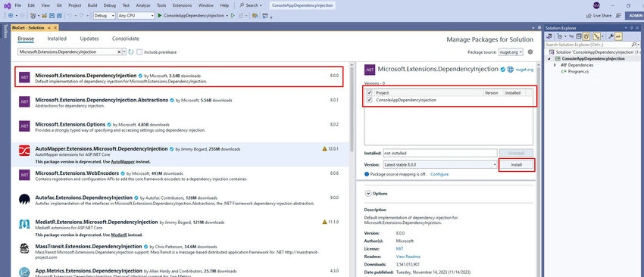Focus Search Solution Explorer field

coord(588,45)
